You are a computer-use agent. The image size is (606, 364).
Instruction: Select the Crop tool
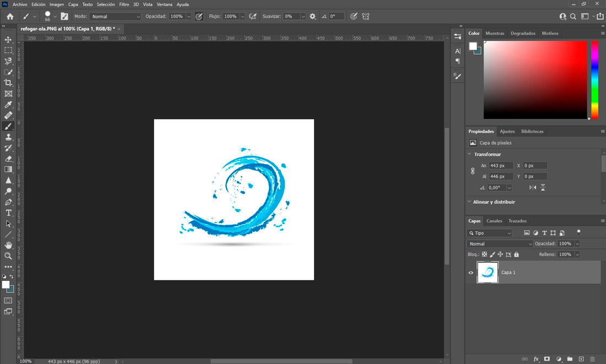click(8, 83)
